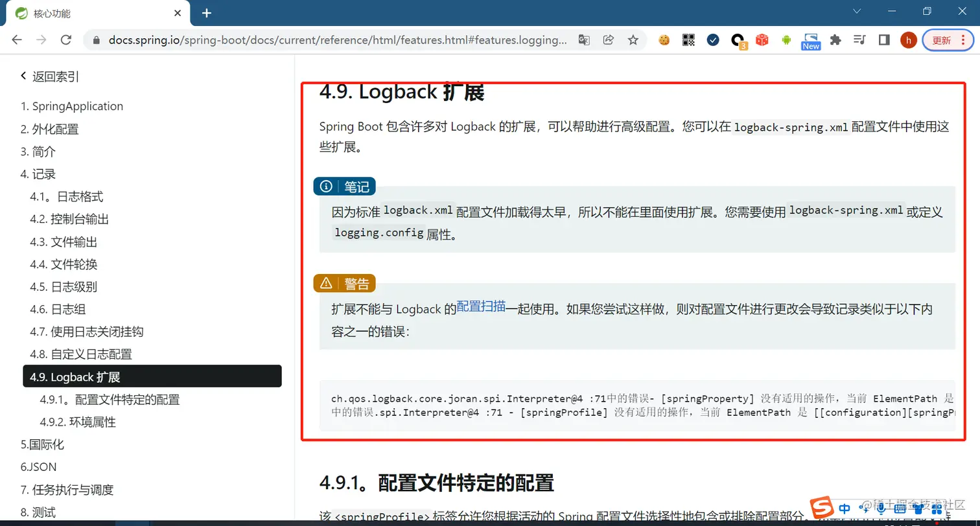
Task: Open the media control playlist icon
Action: [x=859, y=40]
